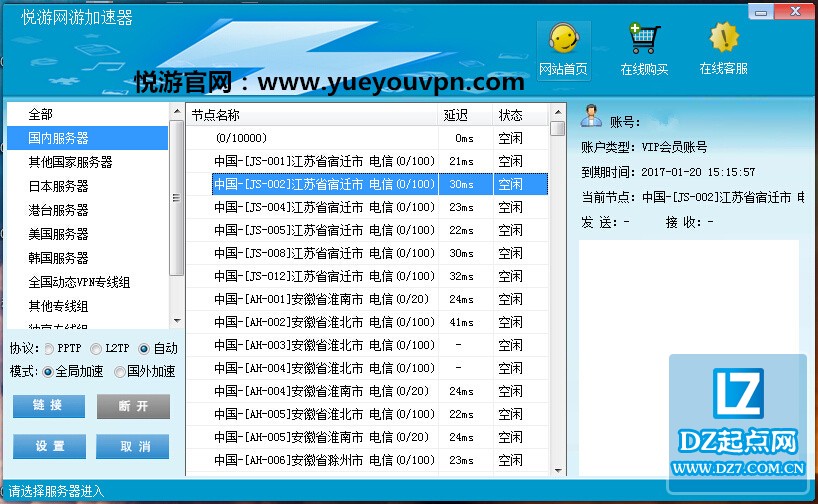The width and height of the screenshot is (818, 504).
Task: Click the 断开 disconnect button
Action: click(x=133, y=406)
